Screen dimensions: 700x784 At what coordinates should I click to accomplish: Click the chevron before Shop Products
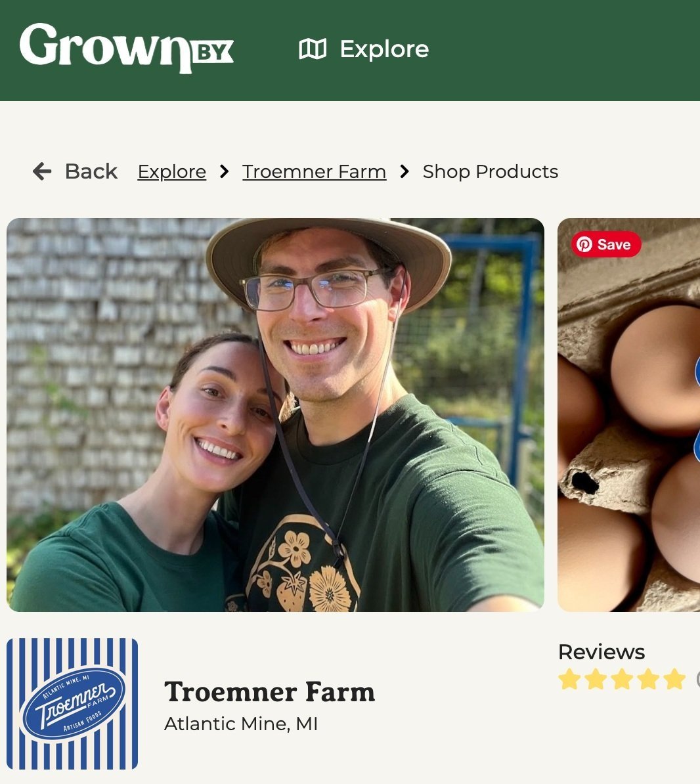tap(405, 172)
